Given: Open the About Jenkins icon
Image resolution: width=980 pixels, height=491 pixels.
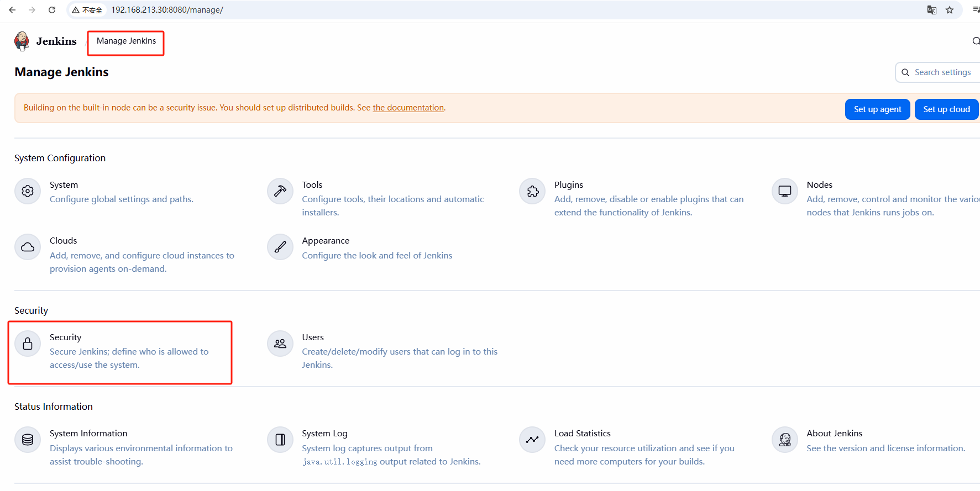Looking at the screenshot, I should [785, 440].
